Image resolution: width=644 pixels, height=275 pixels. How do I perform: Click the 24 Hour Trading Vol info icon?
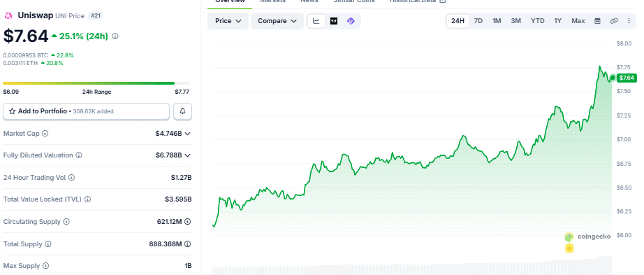[x=71, y=178]
